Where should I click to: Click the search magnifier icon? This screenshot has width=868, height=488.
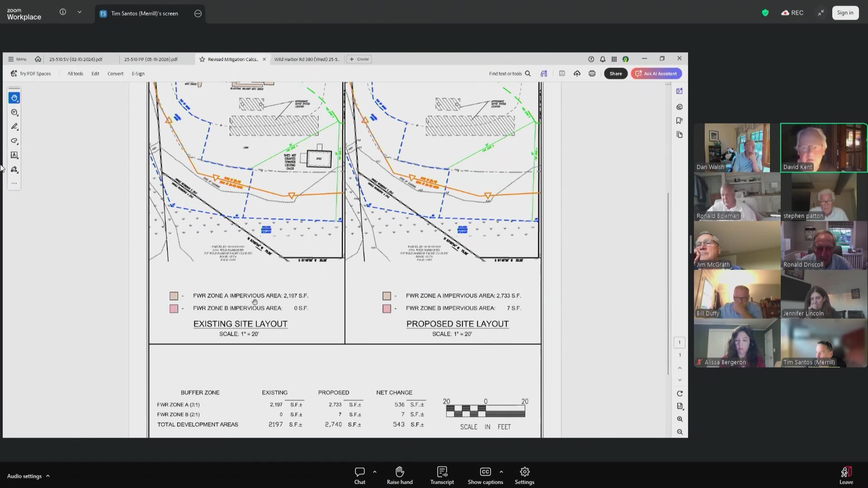point(528,74)
